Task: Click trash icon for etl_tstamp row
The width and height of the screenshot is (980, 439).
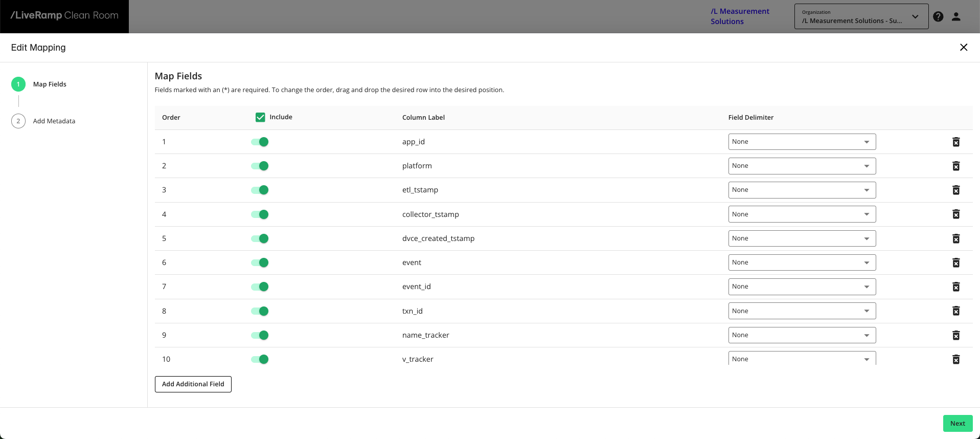Action: pyautogui.click(x=955, y=190)
